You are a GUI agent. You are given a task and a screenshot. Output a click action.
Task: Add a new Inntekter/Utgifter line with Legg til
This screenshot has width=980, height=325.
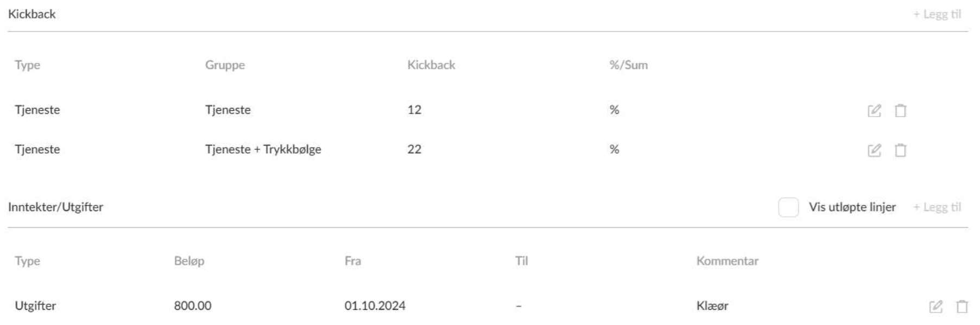(937, 207)
